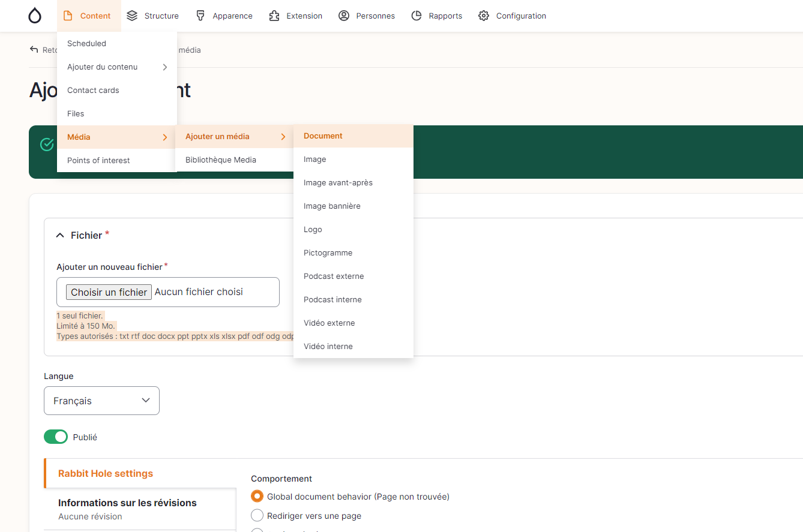Select Vidéo externe media type
Viewport: 803px width, 532px height.
coord(329,323)
